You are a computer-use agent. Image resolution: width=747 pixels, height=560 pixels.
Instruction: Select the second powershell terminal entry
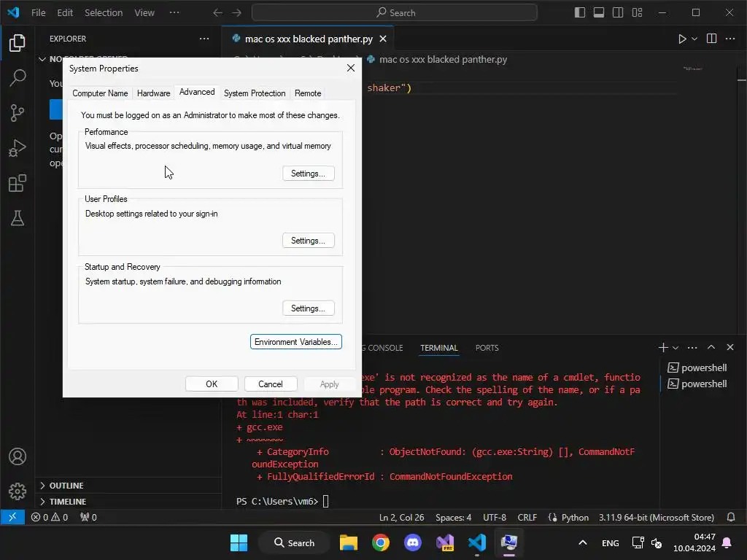point(697,384)
